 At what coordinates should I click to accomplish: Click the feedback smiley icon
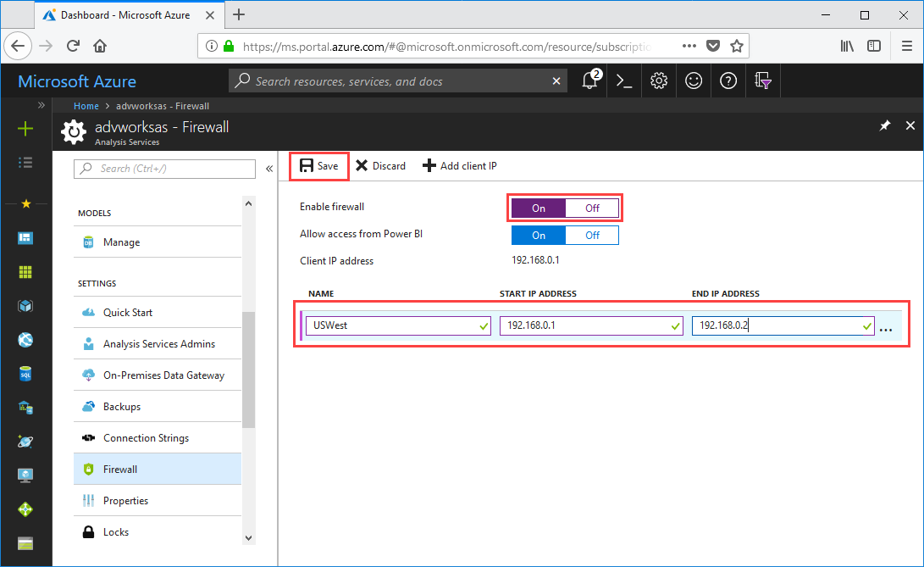point(693,81)
